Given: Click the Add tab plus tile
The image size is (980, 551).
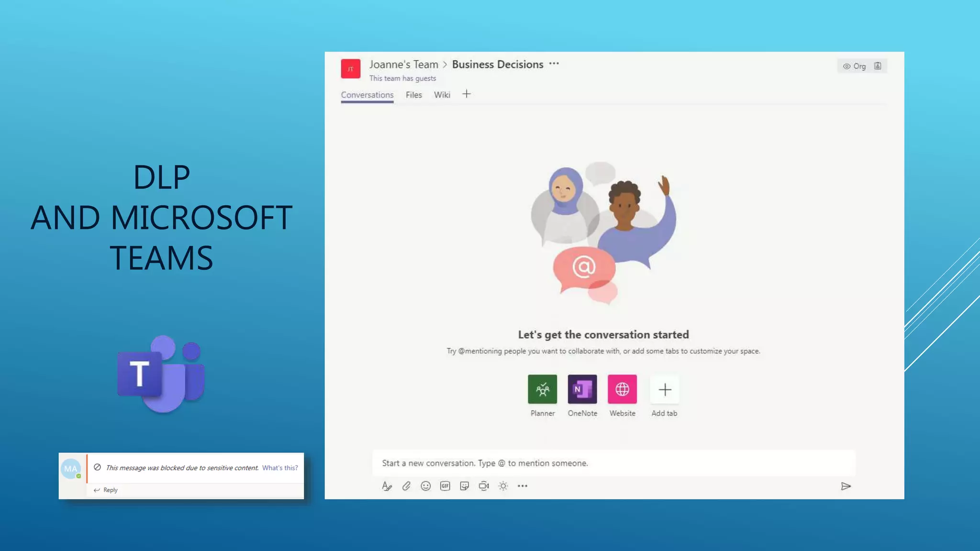Looking at the screenshot, I should point(665,390).
